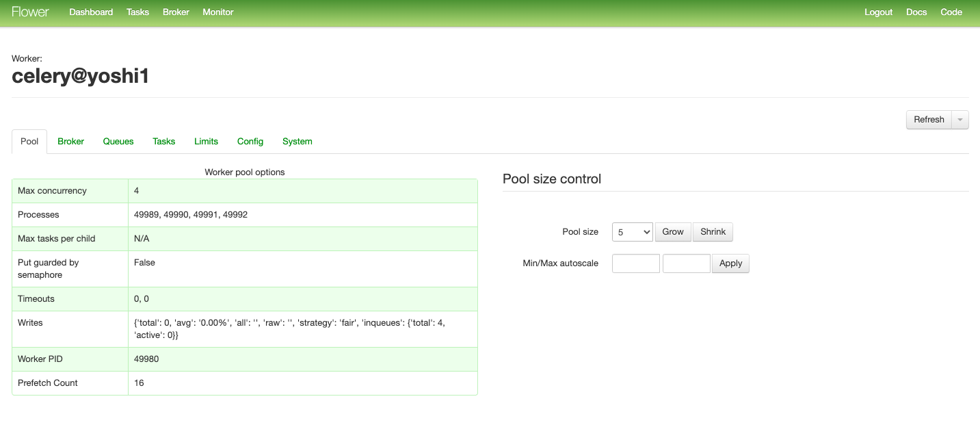Refresh the celery@yoshi1 worker info

(929, 119)
